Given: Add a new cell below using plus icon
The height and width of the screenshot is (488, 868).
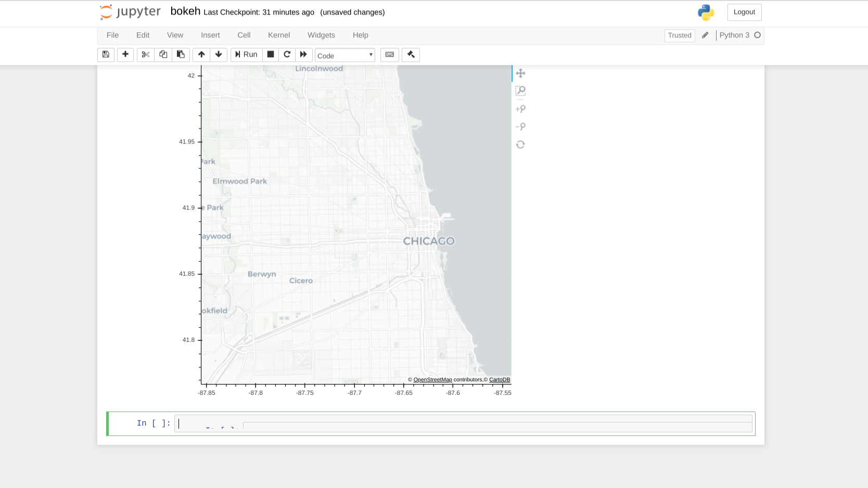Looking at the screenshot, I should (x=125, y=55).
